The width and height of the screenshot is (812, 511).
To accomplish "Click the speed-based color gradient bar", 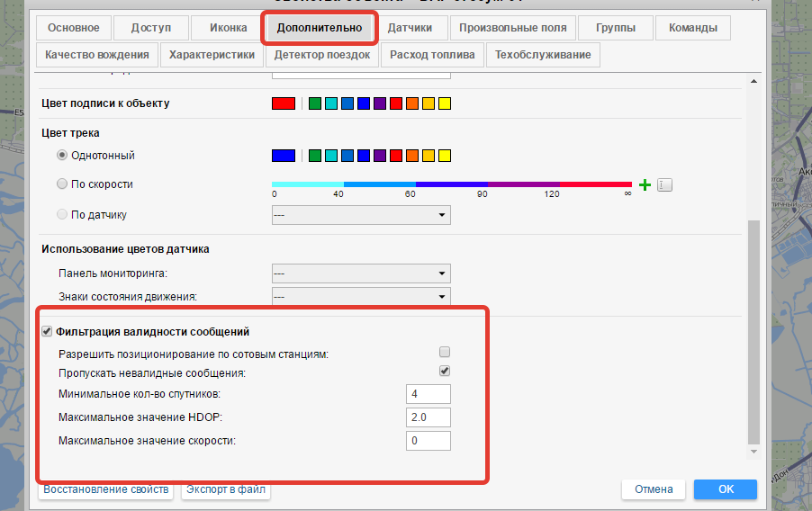I will point(452,184).
